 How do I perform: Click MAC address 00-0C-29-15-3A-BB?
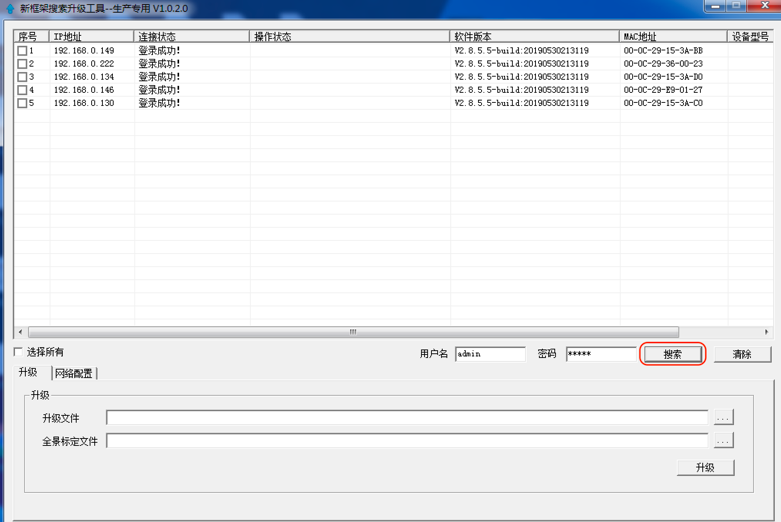663,51
